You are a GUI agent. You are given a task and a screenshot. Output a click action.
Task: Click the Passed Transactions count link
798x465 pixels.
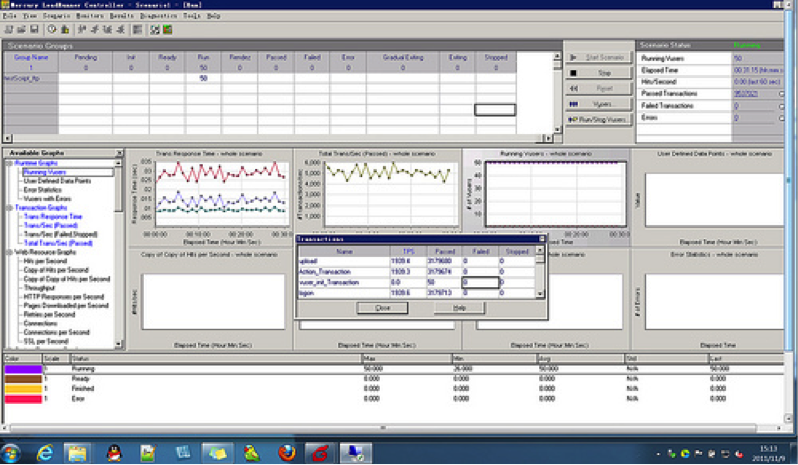746,94
